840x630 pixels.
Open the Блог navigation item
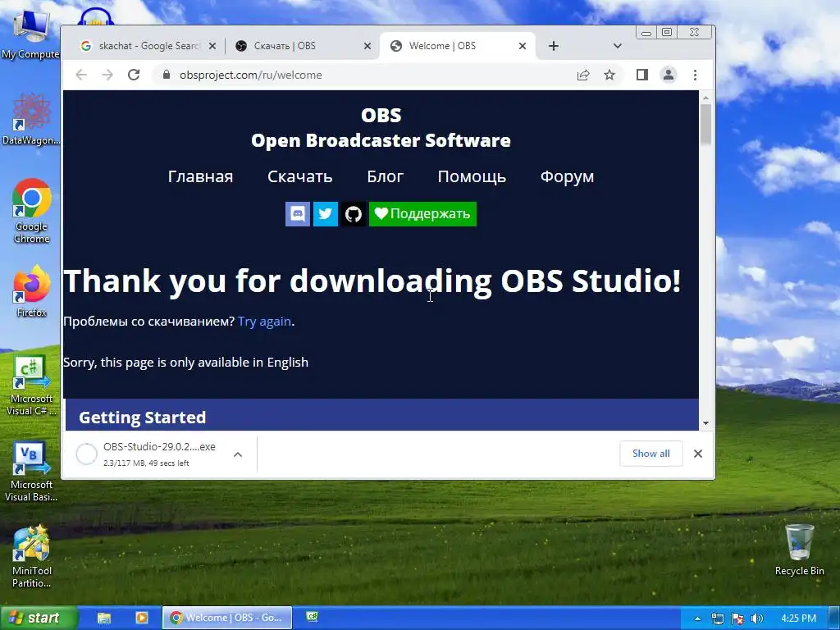point(385,176)
